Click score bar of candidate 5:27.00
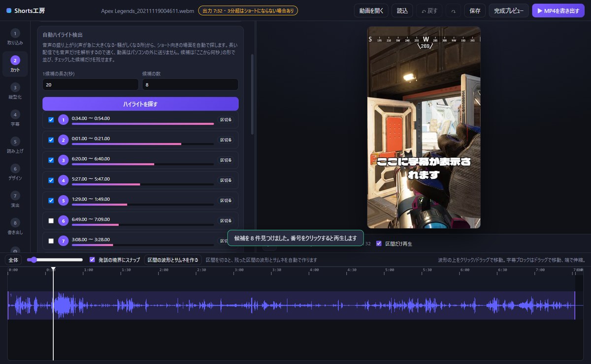 (143, 184)
